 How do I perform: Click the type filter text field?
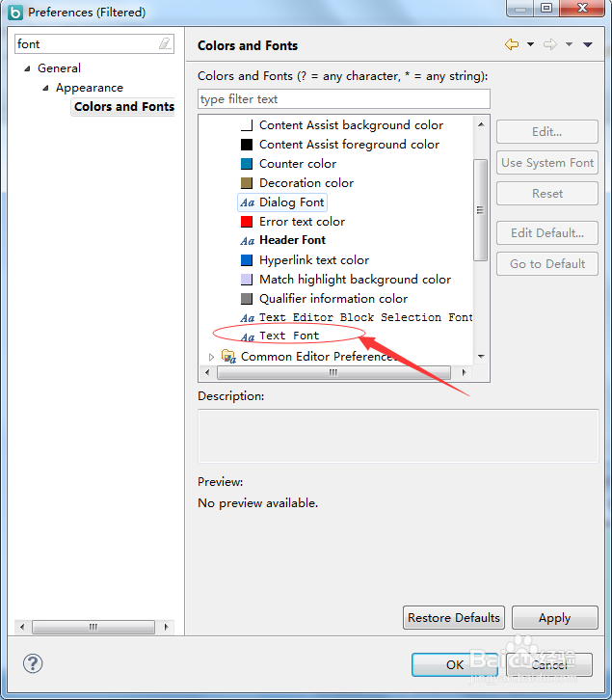[344, 98]
